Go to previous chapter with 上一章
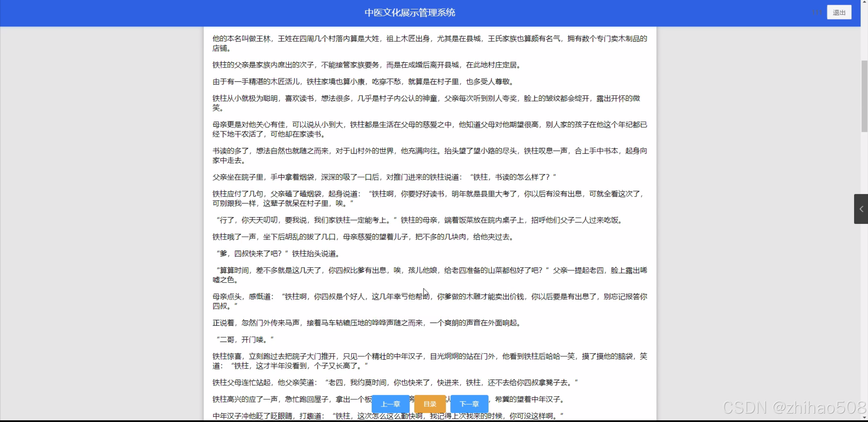868x422 pixels. (x=390, y=404)
